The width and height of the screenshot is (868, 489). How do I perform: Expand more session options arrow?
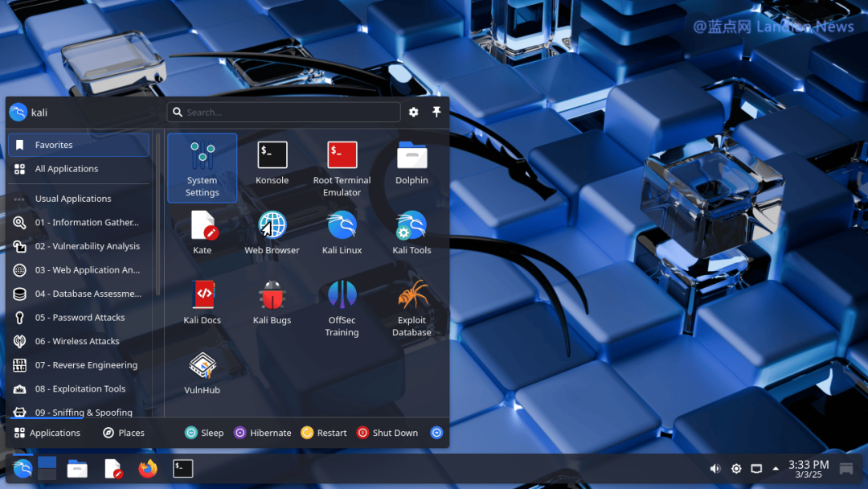[436, 433]
